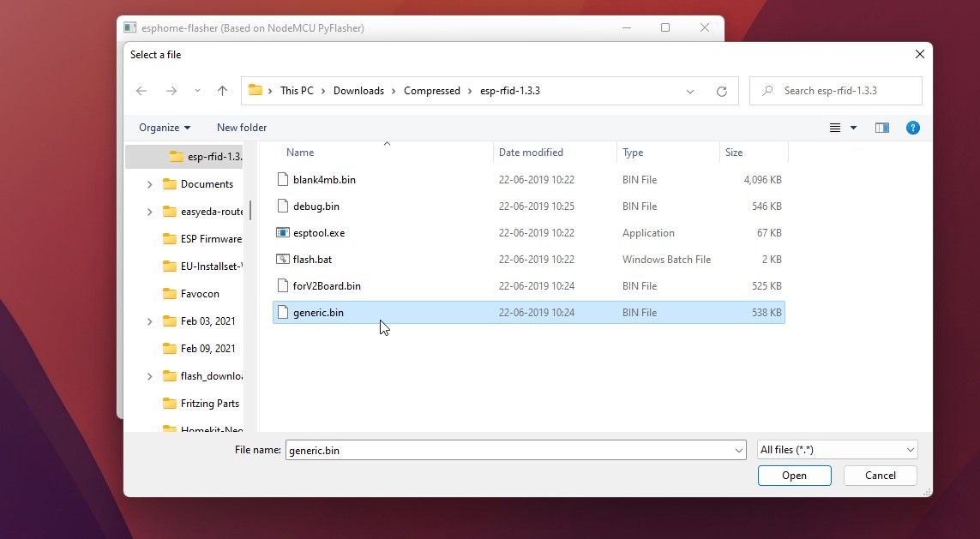Viewport: 980px width, 539px height.
Task: Expand the Documents tree node
Action: pyautogui.click(x=149, y=184)
